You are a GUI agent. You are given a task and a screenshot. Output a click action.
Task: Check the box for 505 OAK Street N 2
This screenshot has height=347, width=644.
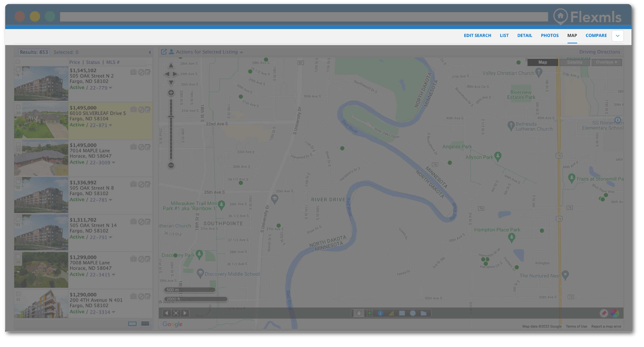click(18, 70)
